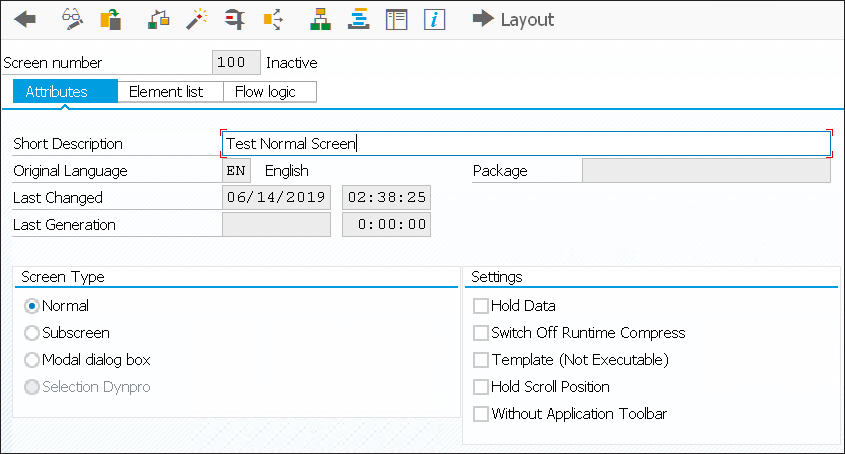This screenshot has height=454, width=845.
Task: Check Switch Off Runtime Compress
Action: pos(481,333)
